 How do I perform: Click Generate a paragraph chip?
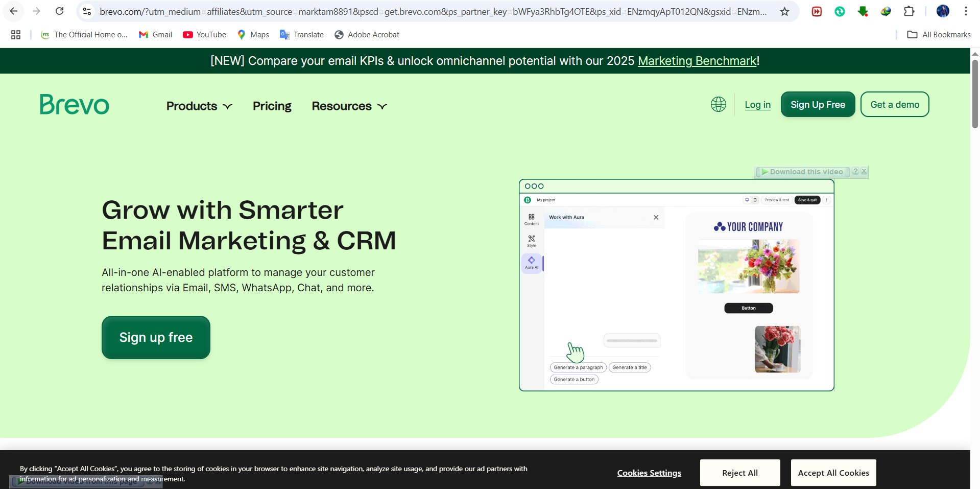(578, 367)
